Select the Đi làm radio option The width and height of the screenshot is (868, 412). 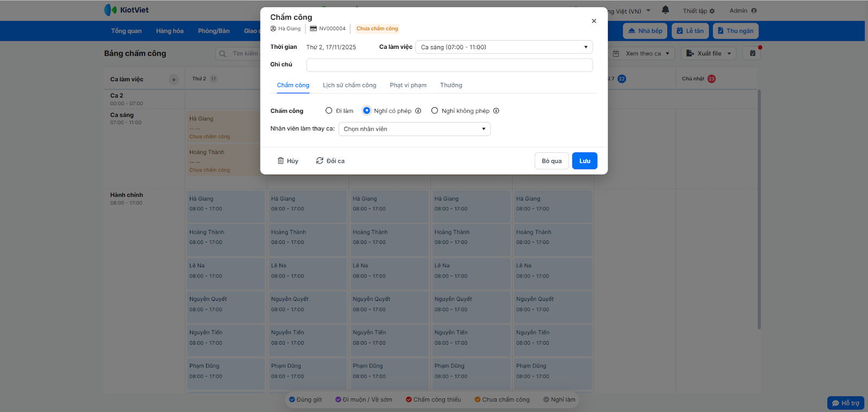coord(329,111)
